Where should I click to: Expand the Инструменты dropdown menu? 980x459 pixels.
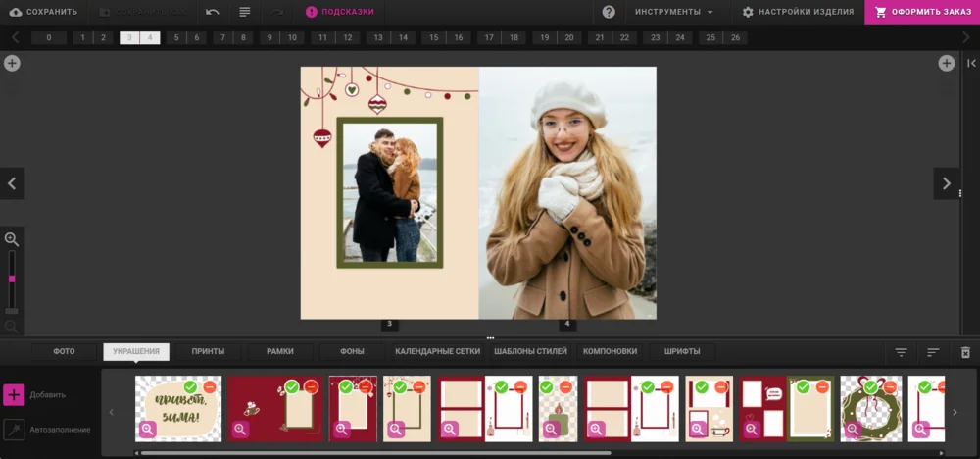point(673,12)
